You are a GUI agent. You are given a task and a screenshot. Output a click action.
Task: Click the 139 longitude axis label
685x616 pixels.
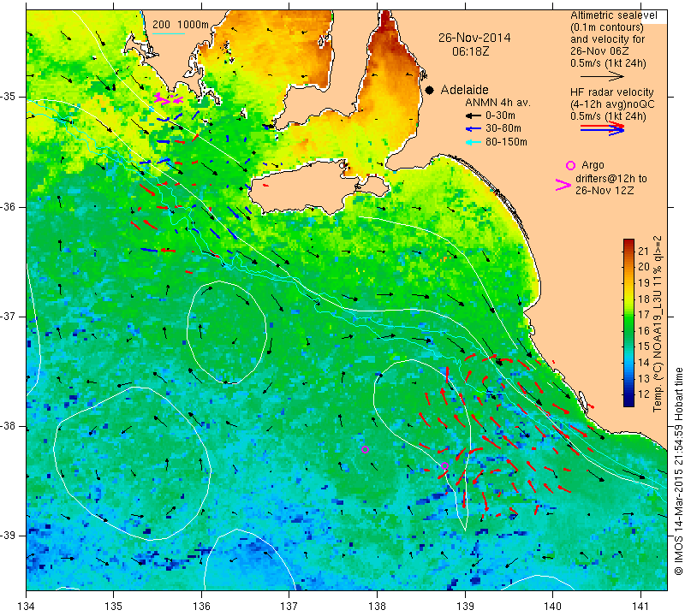coord(465,607)
